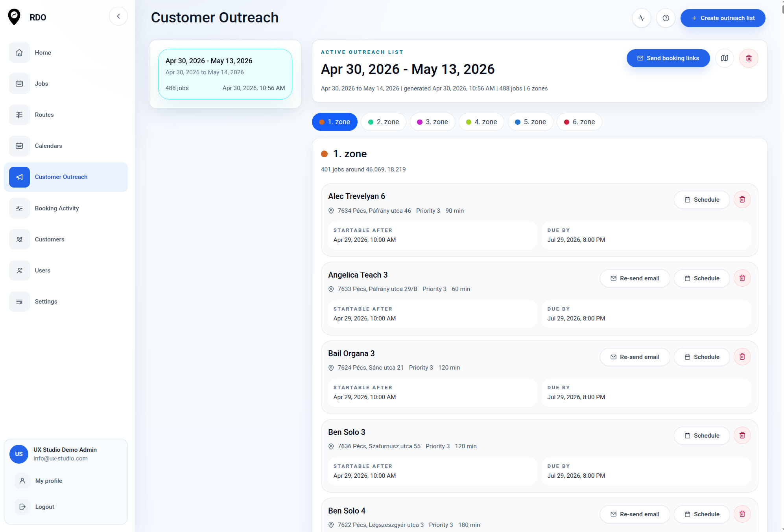The image size is (784, 532).
Task: Click the US user avatar
Action: [19, 454]
